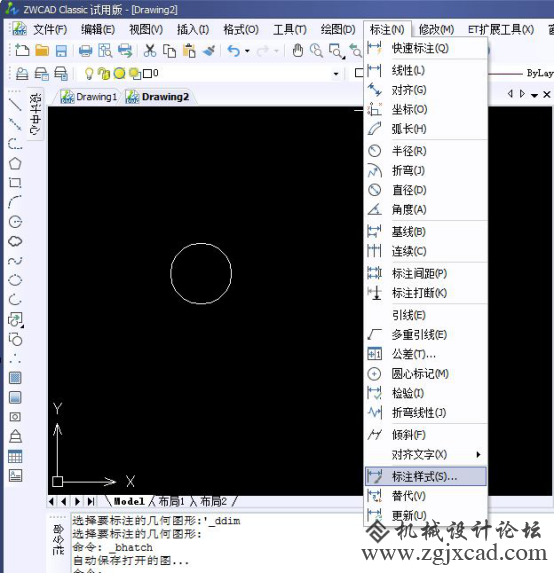The height and width of the screenshot is (574, 554).
Task: Select the Model tab
Action: [129, 501]
